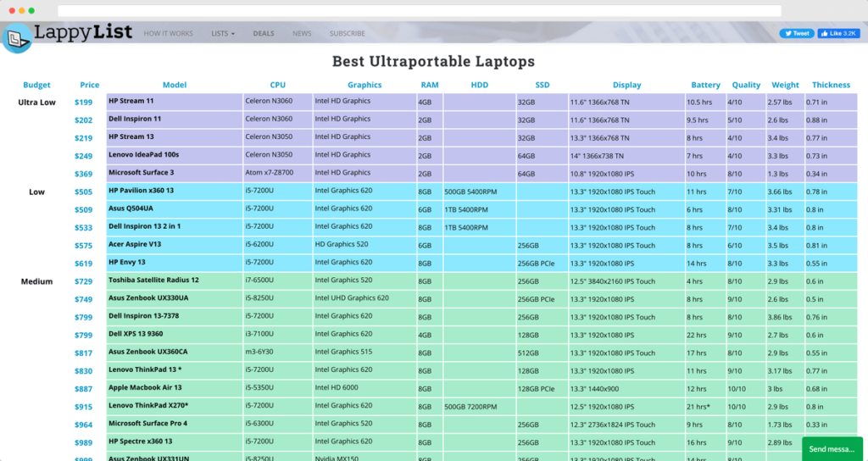Open the SUBSCRIBE page

pos(347,33)
